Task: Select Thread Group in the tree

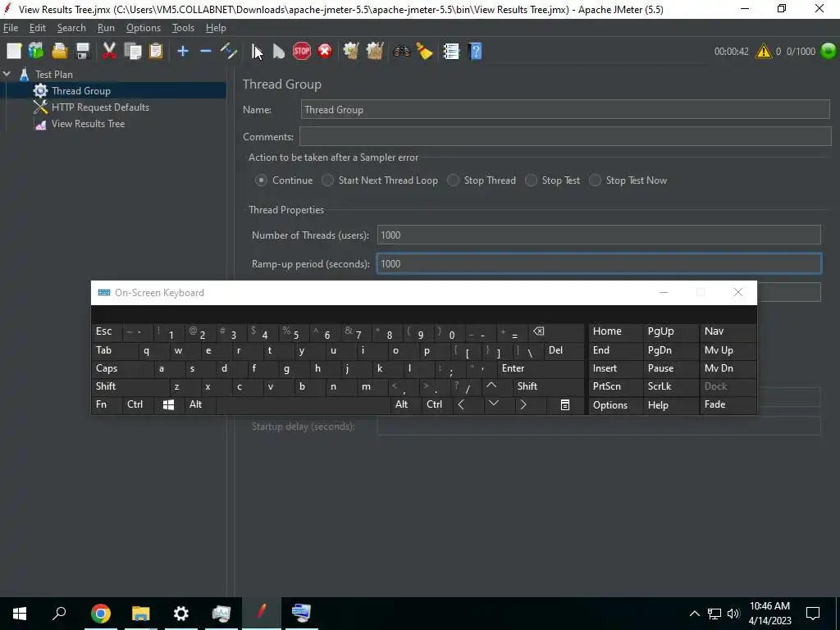Action: click(81, 91)
